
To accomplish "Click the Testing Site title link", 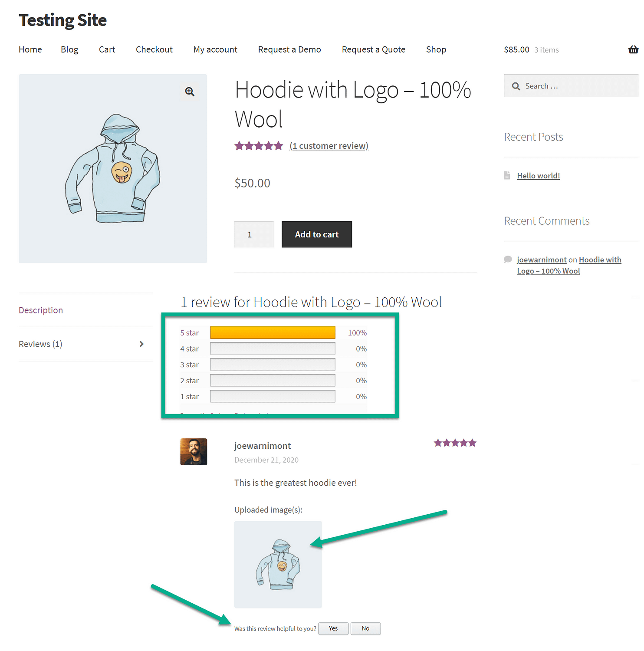I will (62, 20).
